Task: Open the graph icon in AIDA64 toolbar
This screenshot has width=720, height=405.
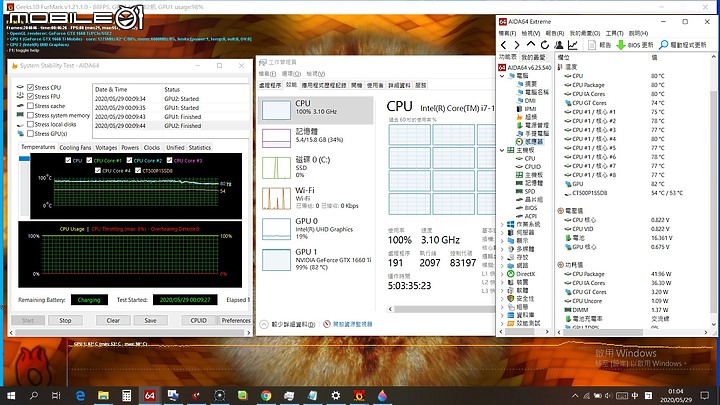Action: (x=573, y=45)
